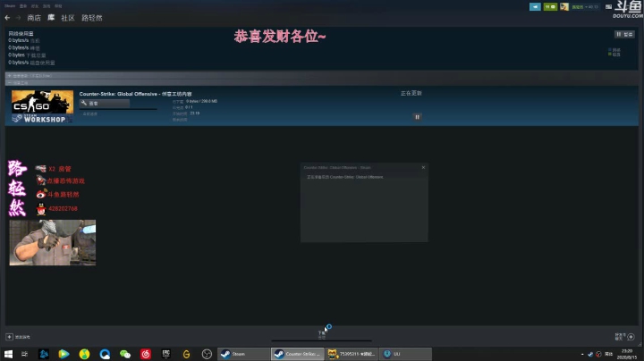The width and height of the screenshot is (644, 361).
Task: Switch to the UU taskbar window
Action: click(406, 354)
